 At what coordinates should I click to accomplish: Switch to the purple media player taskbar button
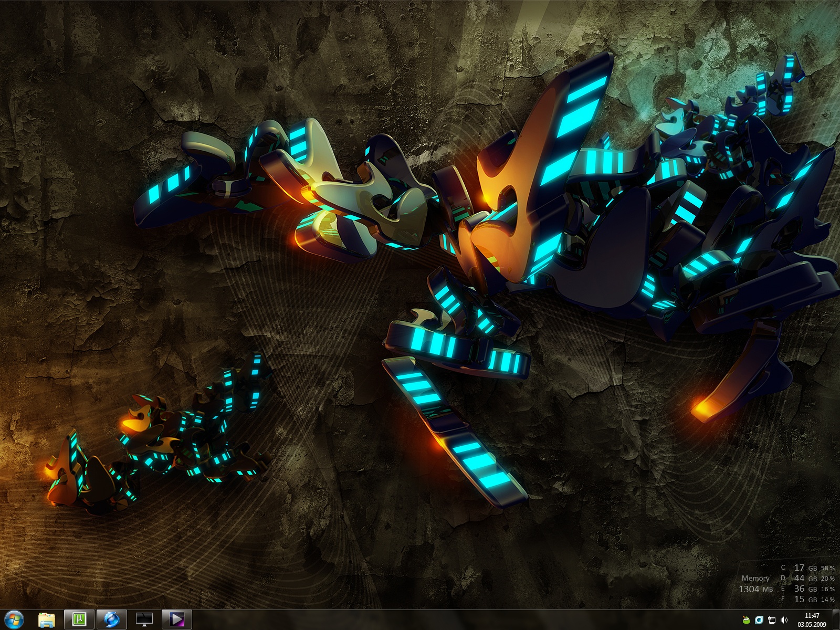(x=177, y=619)
